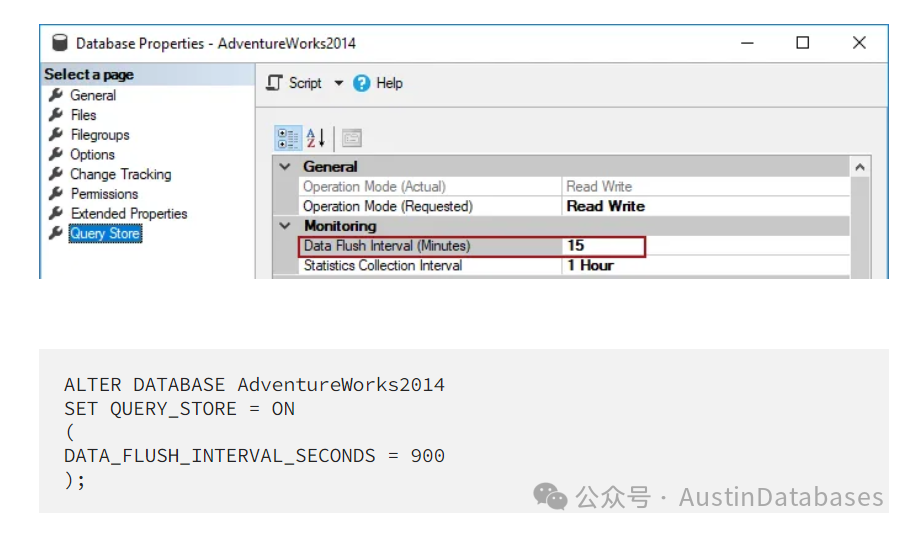
Task: Select the General page
Action: coord(93,96)
